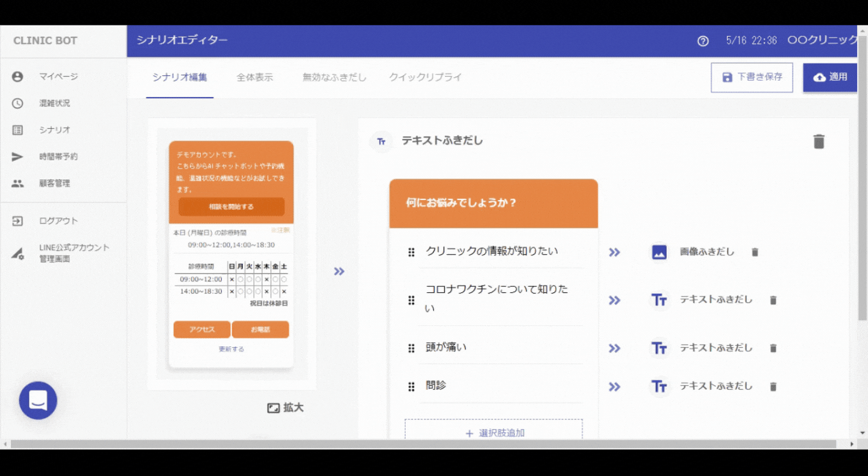Open 混雑状況 in the sidebar
868x476 pixels.
(x=54, y=103)
